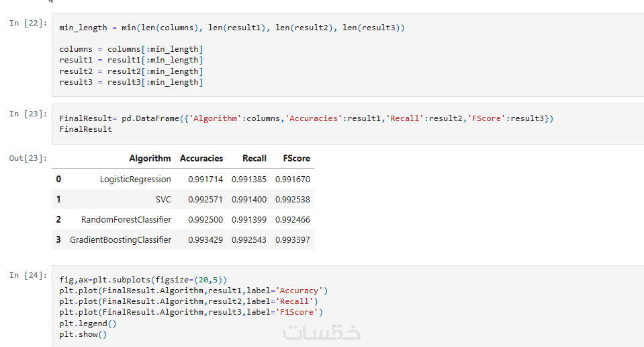Image resolution: width=644 pixels, height=347 pixels.
Task: Click accuracy value 0.993429
Action: pos(205,239)
